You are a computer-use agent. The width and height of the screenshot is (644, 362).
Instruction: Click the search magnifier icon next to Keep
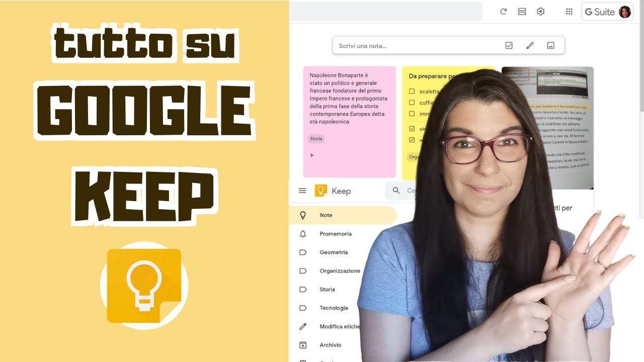(x=396, y=191)
